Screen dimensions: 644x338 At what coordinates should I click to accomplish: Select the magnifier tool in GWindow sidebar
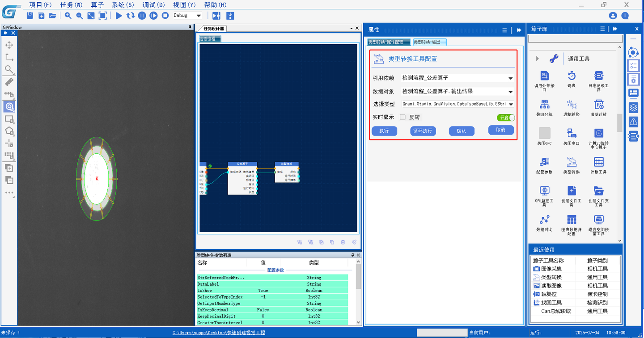point(9,70)
